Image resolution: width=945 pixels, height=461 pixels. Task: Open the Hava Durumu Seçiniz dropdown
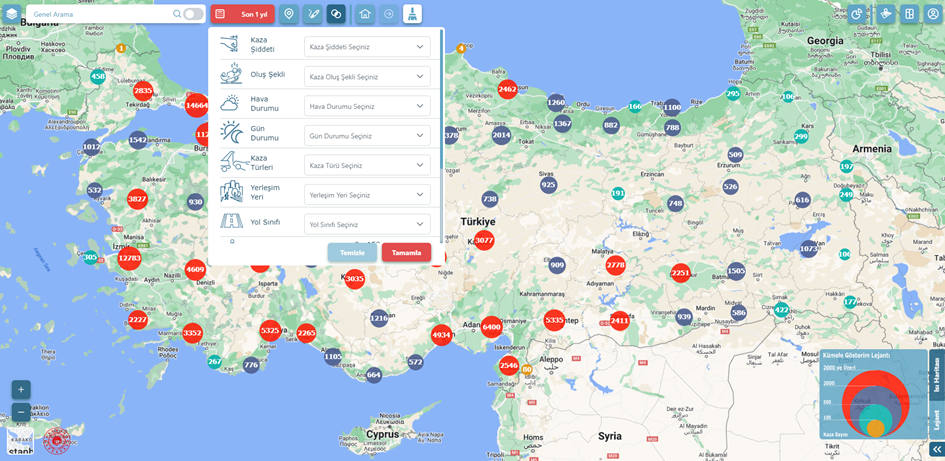pos(367,106)
